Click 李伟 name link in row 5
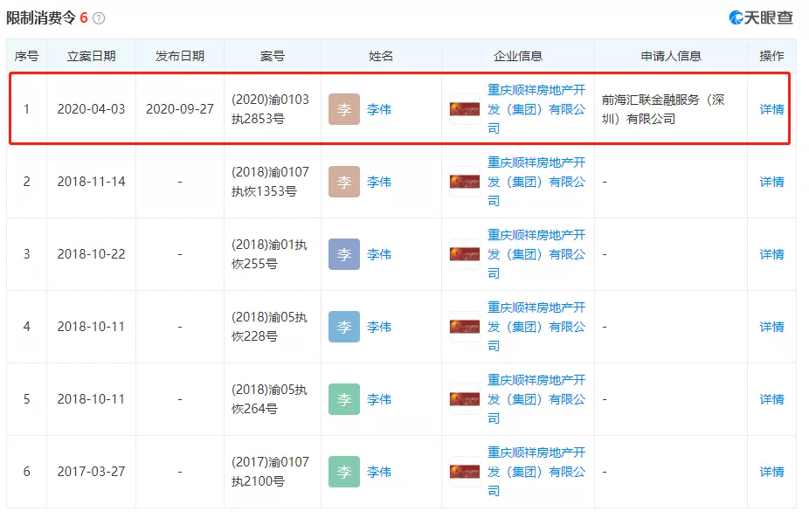Screen dimensions: 809x532 pos(379,399)
